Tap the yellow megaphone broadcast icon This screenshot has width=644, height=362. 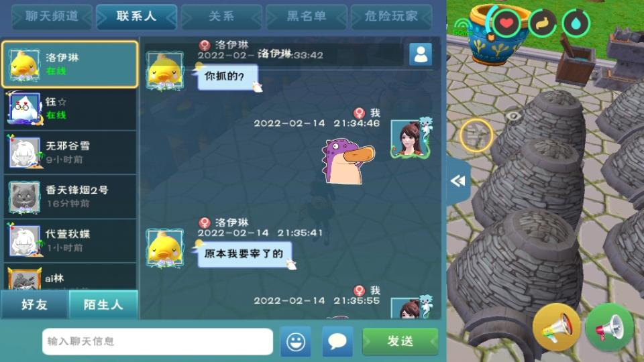pos(557,327)
